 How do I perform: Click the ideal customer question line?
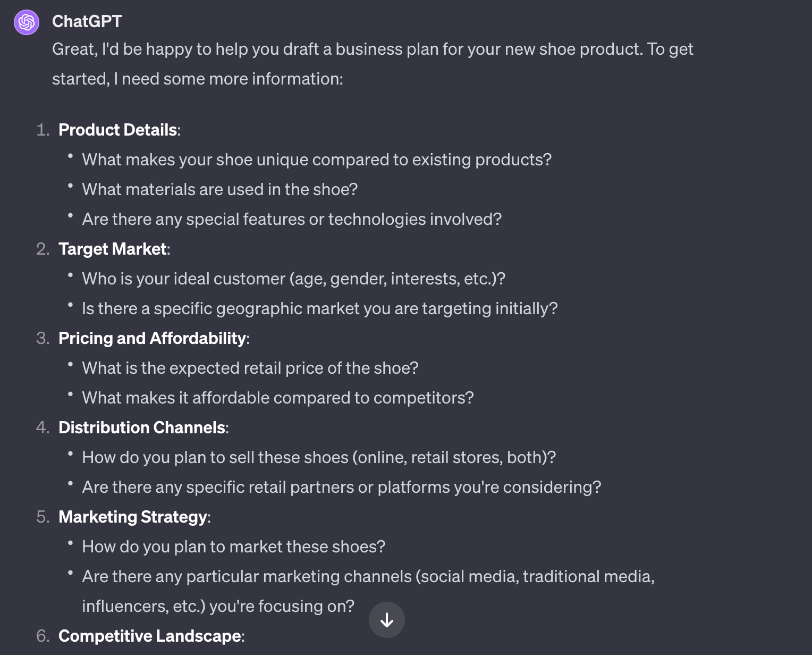(294, 279)
